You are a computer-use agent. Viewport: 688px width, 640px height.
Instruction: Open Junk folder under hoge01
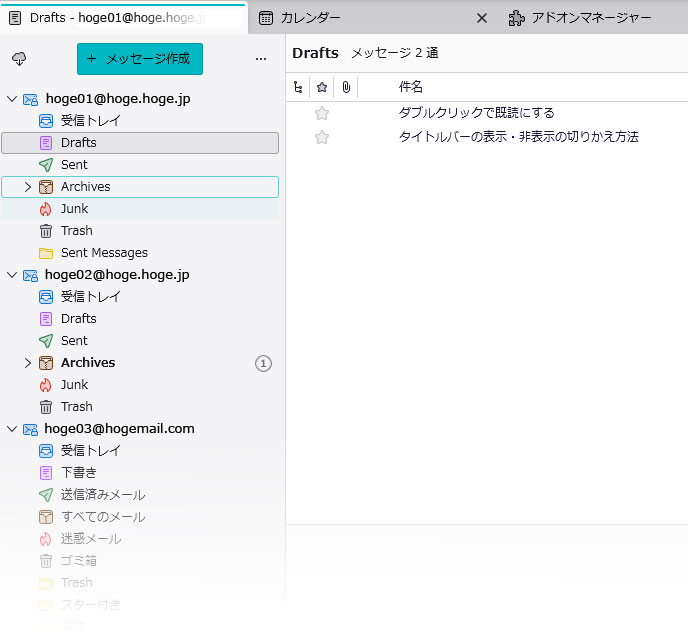140,209
